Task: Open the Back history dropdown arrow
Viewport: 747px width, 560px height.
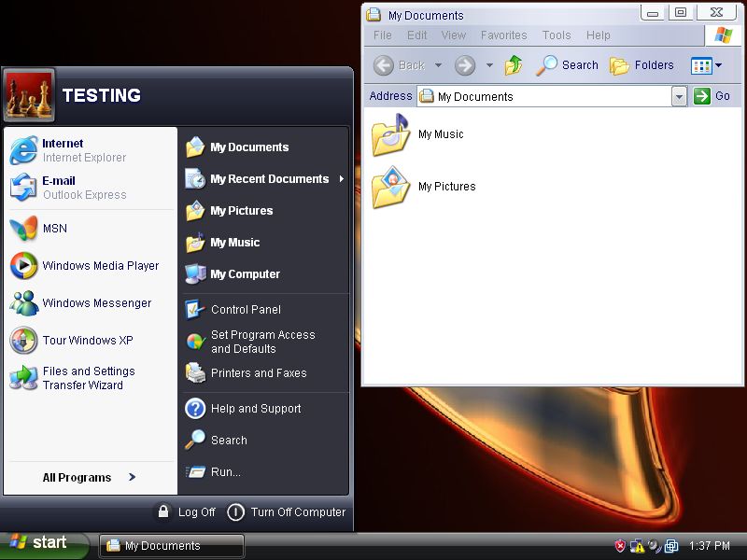Action: pyautogui.click(x=438, y=65)
